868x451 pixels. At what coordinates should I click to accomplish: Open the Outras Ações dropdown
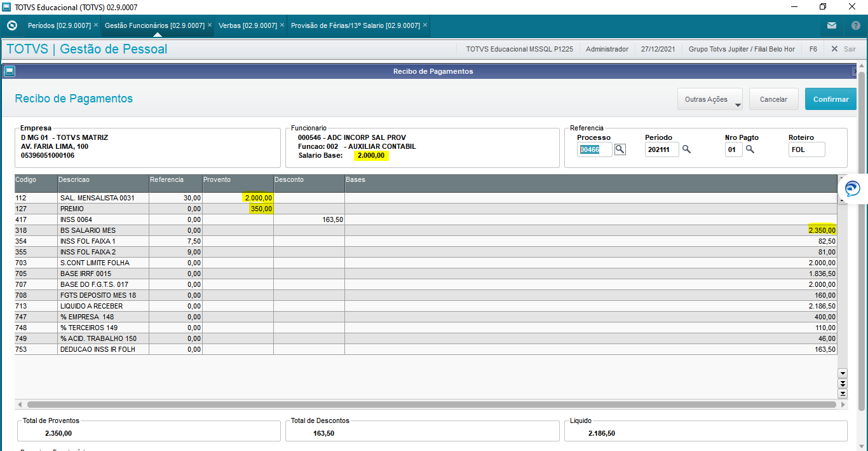pyautogui.click(x=710, y=99)
